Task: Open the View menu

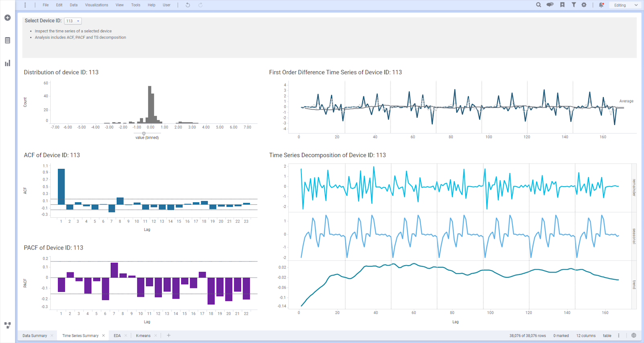Action: pyautogui.click(x=120, y=5)
